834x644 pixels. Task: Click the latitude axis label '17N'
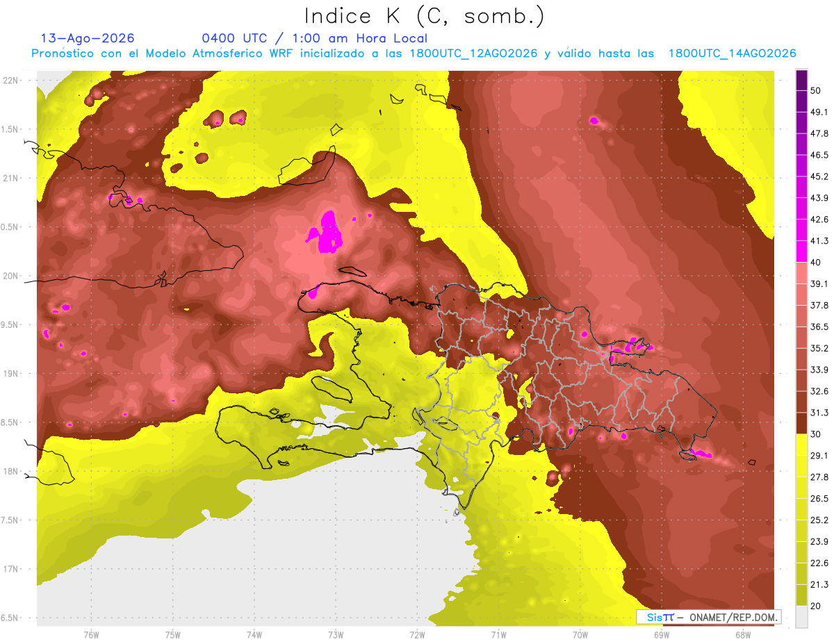(x=10, y=569)
